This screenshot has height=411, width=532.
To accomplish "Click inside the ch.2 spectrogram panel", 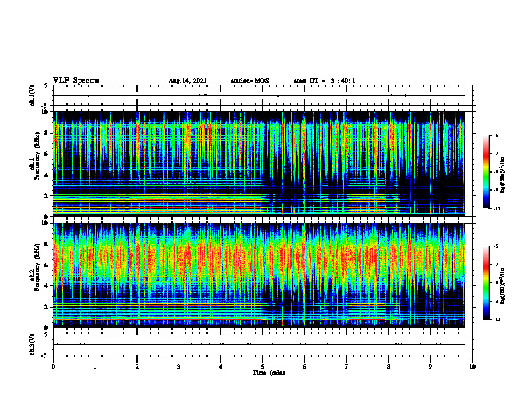I will 259,275.
